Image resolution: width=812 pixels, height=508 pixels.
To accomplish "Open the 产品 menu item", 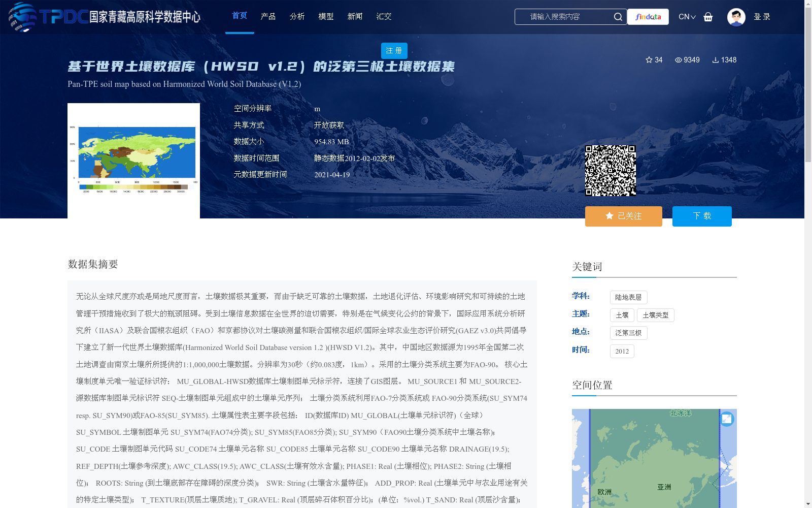I will point(268,16).
